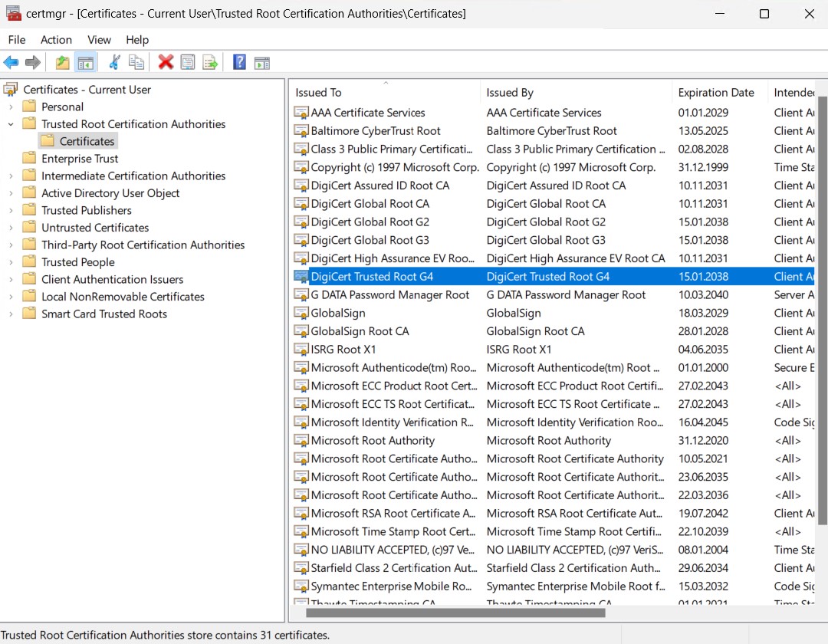
Task: Select Client Authentication Issuers in tree
Action: click(113, 279)
